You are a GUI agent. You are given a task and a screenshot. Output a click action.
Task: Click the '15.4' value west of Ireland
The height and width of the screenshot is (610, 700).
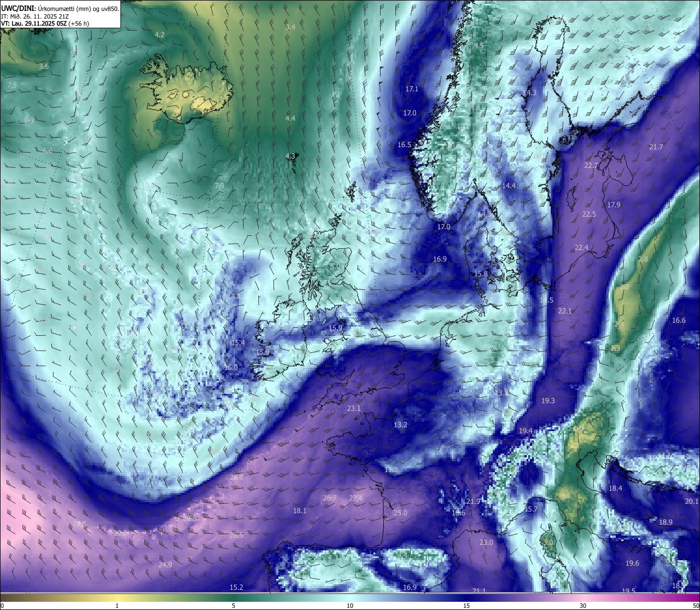(238, 342)
